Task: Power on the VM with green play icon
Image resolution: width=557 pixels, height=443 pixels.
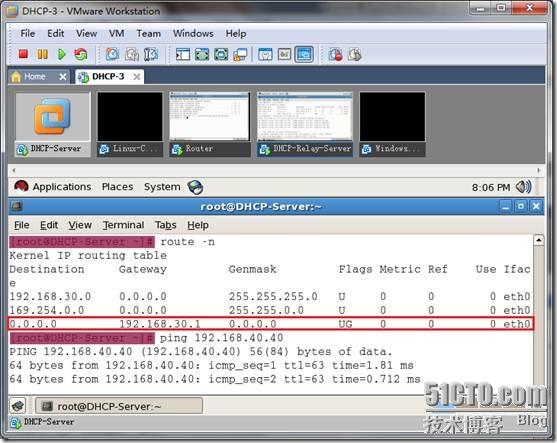Action: coord(62,54)
